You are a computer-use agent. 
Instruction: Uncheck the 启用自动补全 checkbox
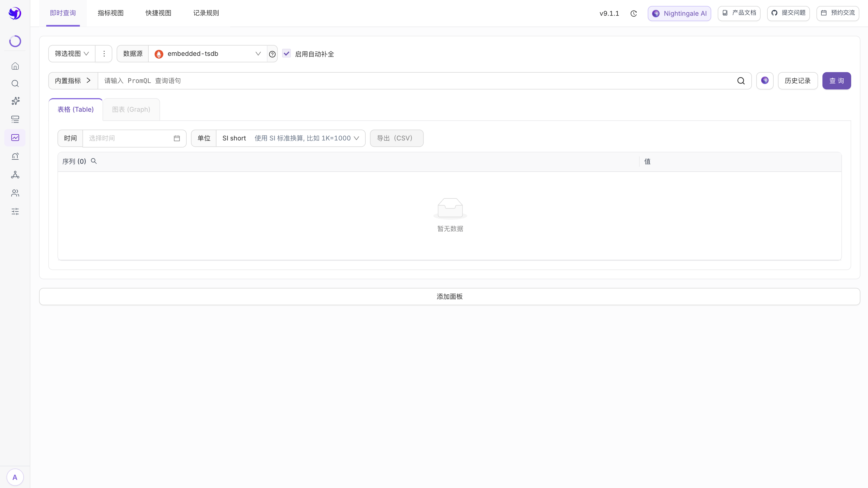tap(286, 54)
